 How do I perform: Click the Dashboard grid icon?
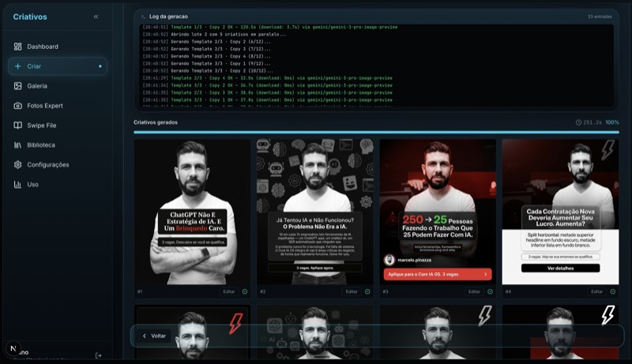[x=17, y=47]
